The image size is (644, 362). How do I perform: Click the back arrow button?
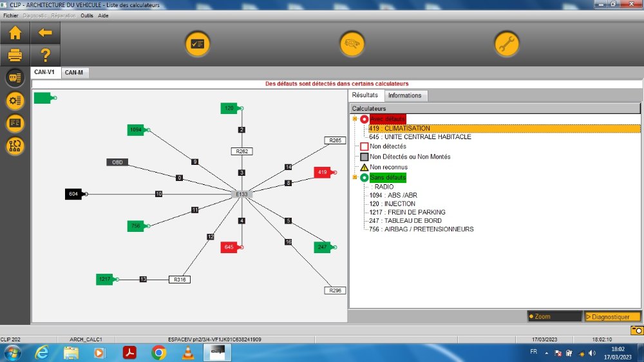click(45, 32)
